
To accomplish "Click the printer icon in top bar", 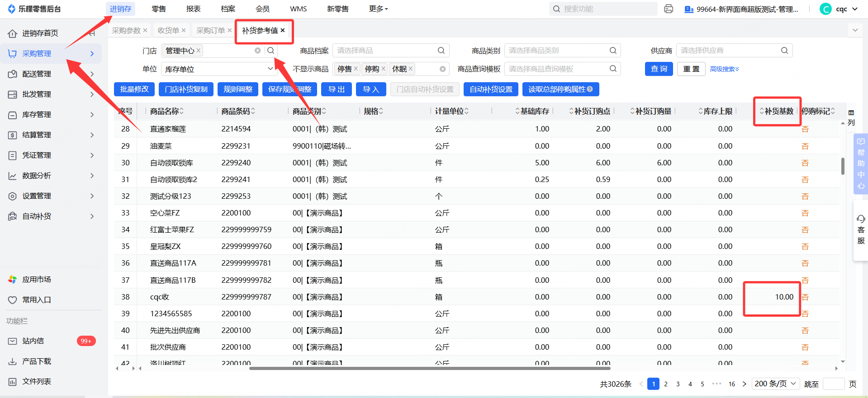I will coord(669,9).
